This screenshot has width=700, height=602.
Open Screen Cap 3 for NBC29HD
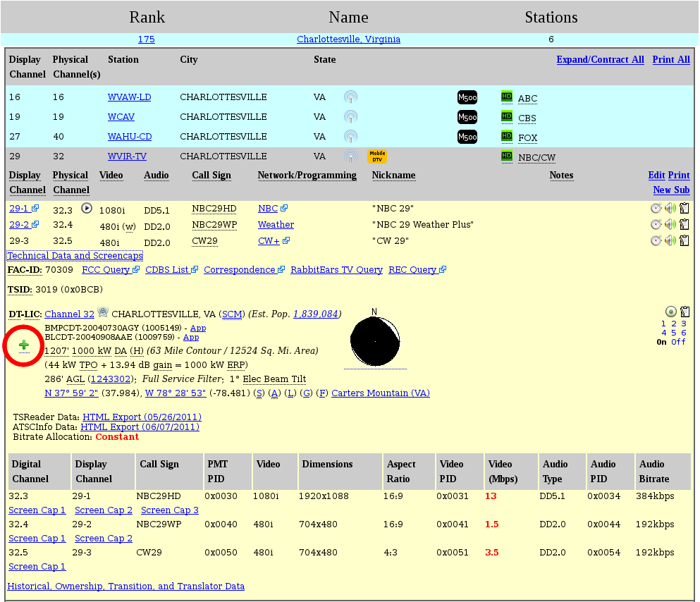[170, 510]
